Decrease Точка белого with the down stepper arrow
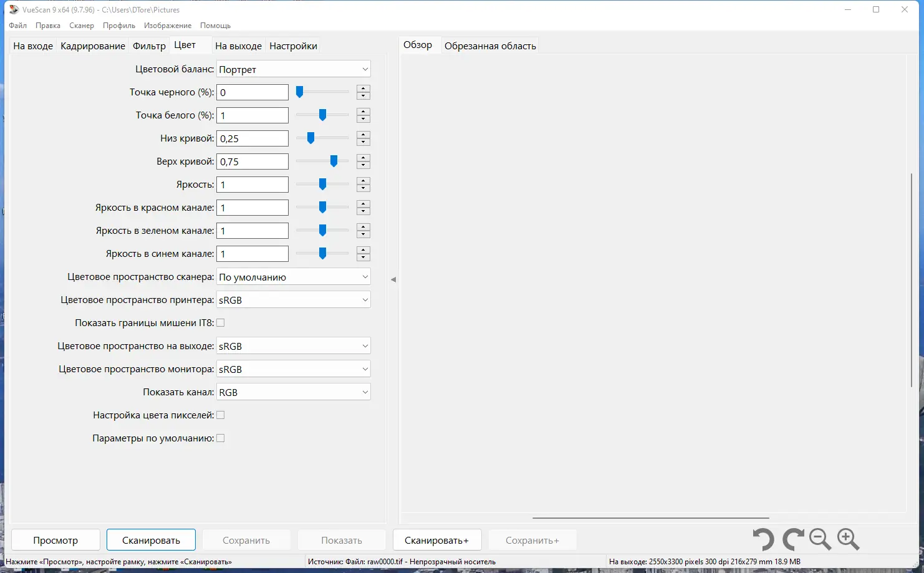This screenshot has height=573, width=924. 363,119
